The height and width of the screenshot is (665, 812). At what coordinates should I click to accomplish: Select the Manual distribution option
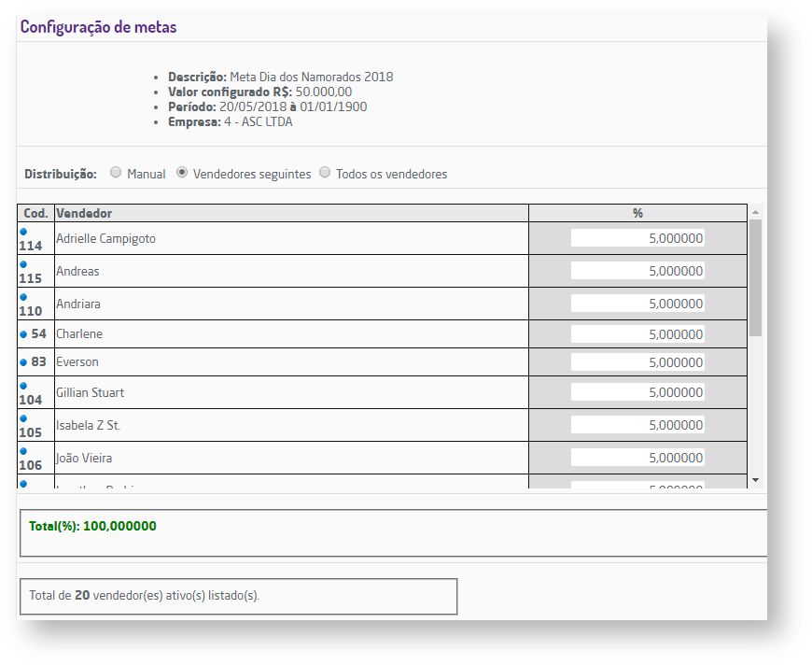point(116,173)
